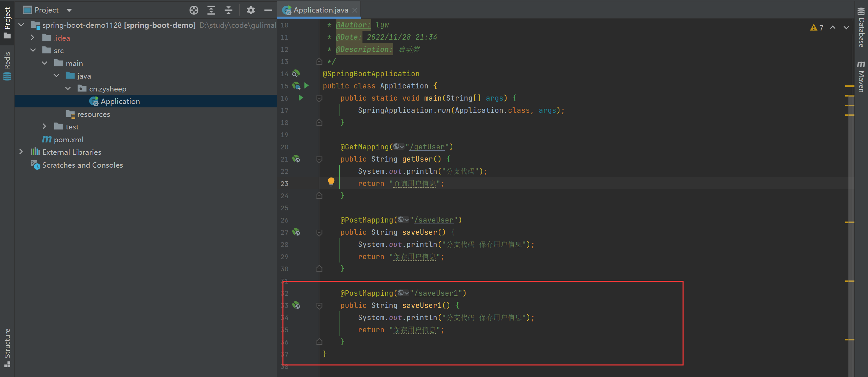Hide the Project panel with minus icon
This screenshot has width=868, height=377.
[x=268, y=10]
